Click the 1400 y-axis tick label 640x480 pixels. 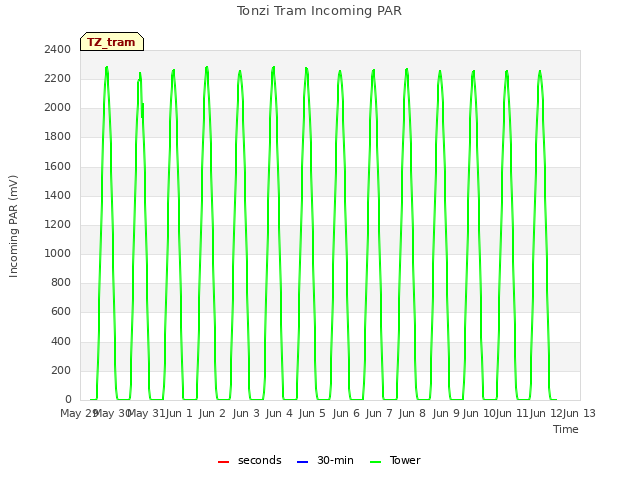[x=58, y=195]
